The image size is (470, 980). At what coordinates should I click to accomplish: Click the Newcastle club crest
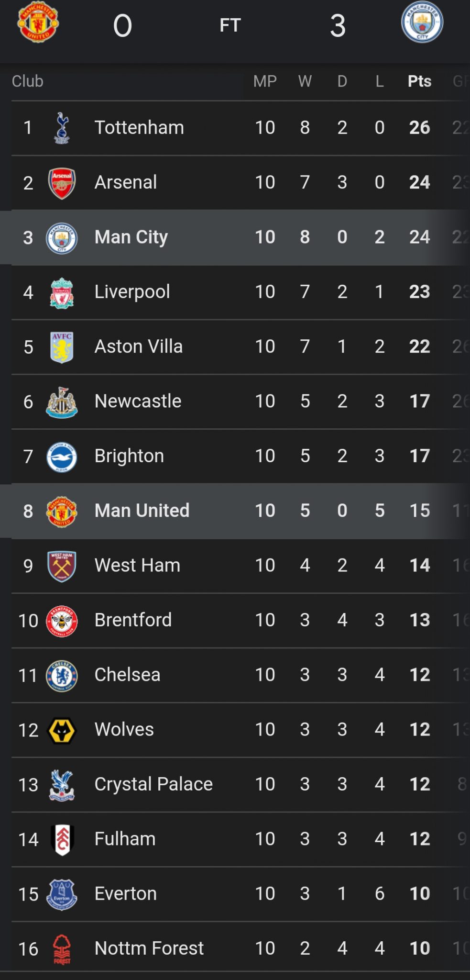point(62,402)
